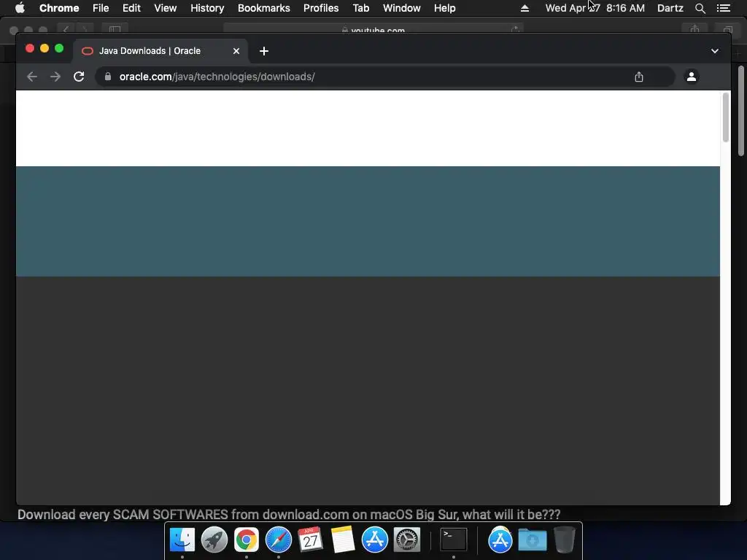Close the Java Downloads tab
This screenshot has width=747, height=560.
pyautogui.click(x=236, y=51)
